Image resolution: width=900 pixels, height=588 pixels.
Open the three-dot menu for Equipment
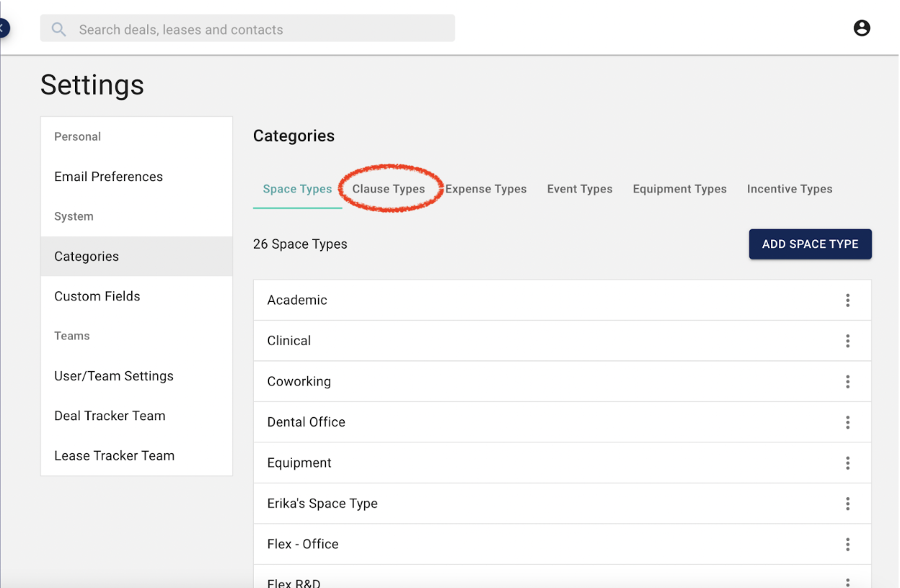pos(847,463)
